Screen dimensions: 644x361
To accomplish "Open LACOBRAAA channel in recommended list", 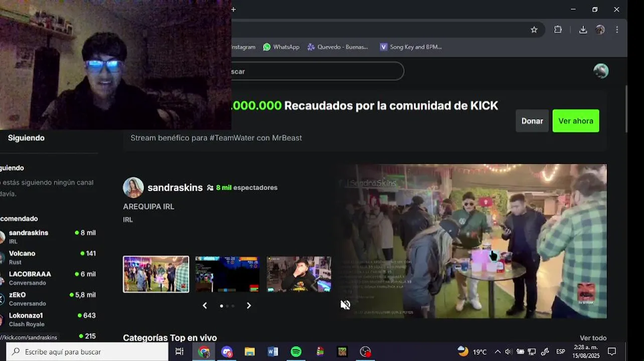I will point(48,278).
